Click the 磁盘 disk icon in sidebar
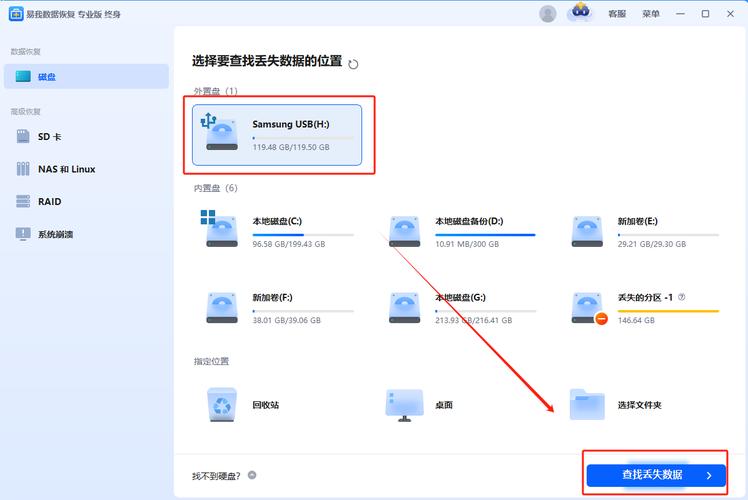The image size is (748, 500). pos(23,76)
